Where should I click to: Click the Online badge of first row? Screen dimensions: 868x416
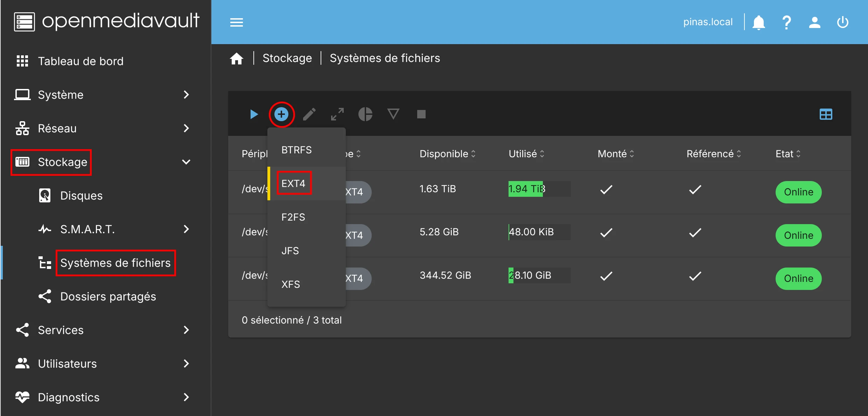pos(798,192)
